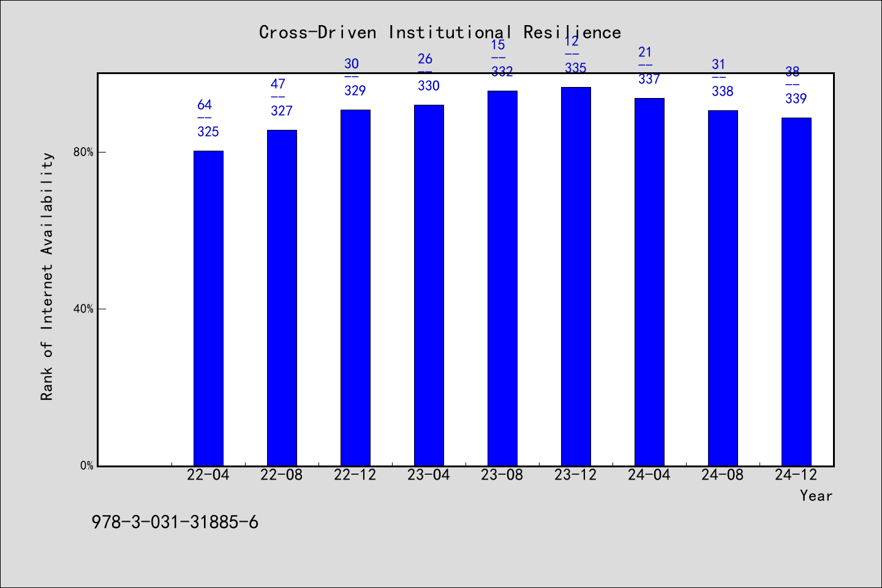Click the 23-08 bar
Screen dimensions: 882x588
tap(502, 278)
